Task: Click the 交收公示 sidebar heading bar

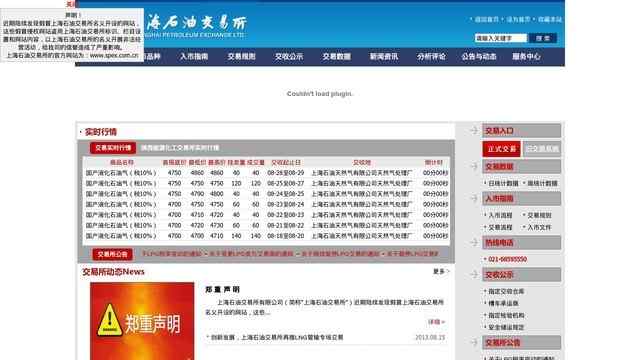Action: tap(521, 274)
